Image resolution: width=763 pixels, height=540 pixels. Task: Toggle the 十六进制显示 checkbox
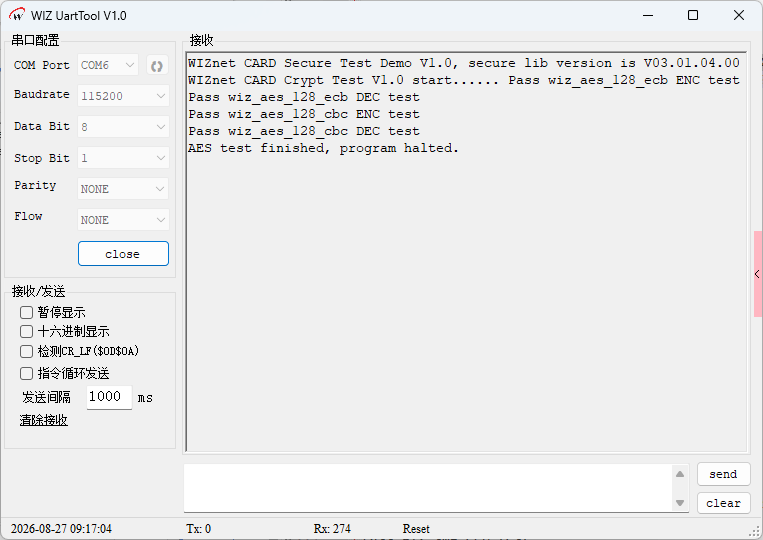tap(26, 332)
